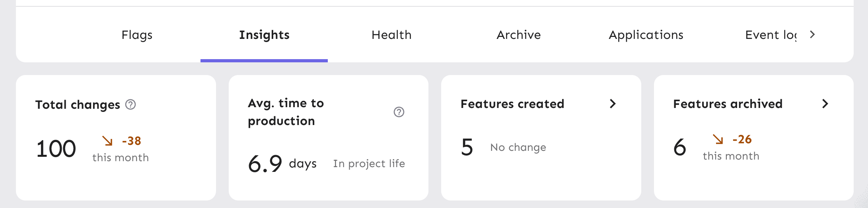
Task: Click the downward trend arrow beside -38
Action: pyautogui.click(x=107, y=141)
